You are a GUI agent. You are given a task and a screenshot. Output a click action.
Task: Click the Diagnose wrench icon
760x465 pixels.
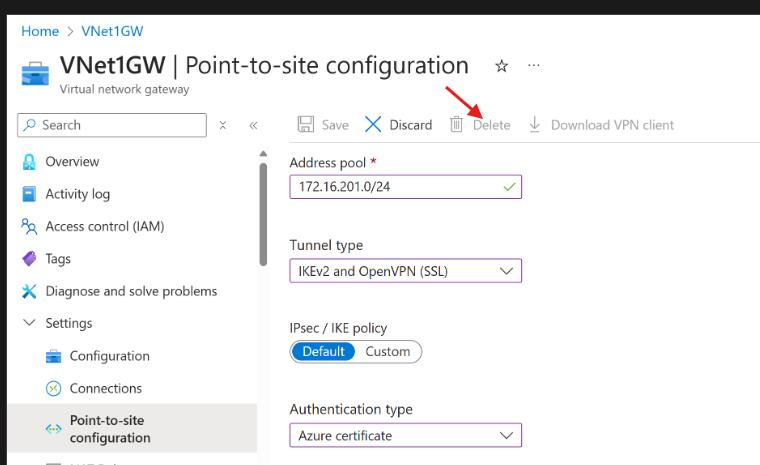coord(29,291)
